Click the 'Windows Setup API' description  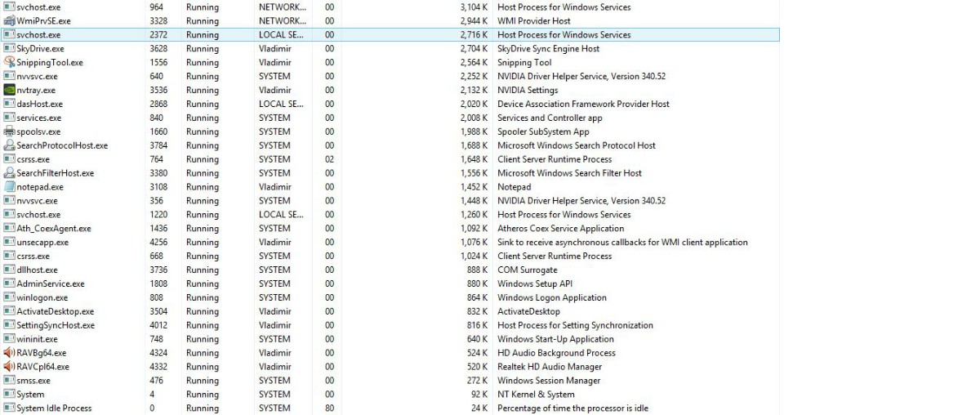click(x=535, y=284)
